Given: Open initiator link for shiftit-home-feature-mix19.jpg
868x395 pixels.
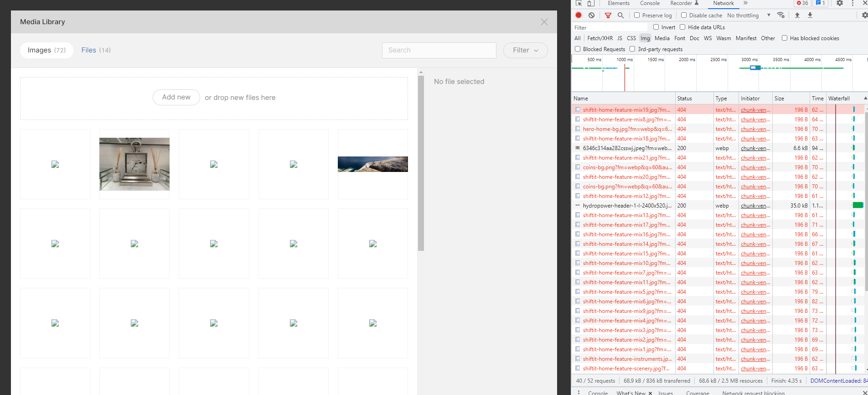Looking at the screenshot, I should pos(755,110).
